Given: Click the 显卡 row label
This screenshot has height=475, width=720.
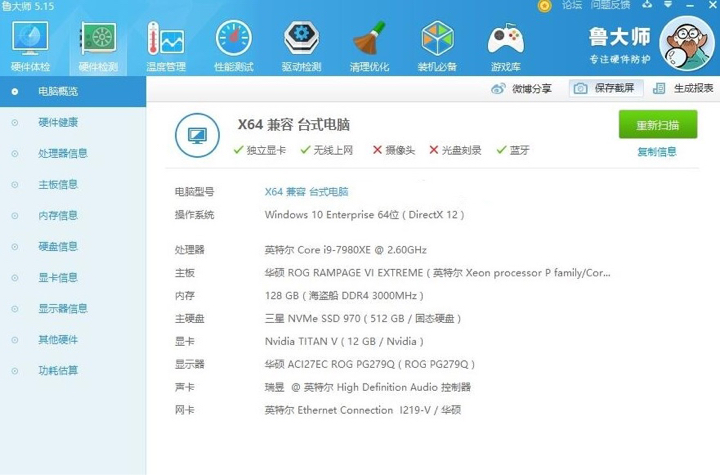Looking at the screenshot, I should tap(185, 341).
